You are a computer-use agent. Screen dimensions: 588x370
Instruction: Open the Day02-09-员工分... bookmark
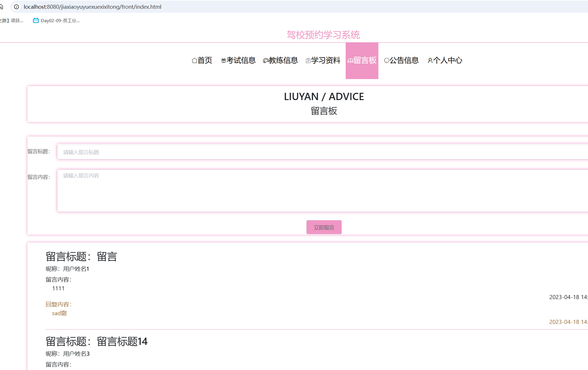click(x=56, y=20)
